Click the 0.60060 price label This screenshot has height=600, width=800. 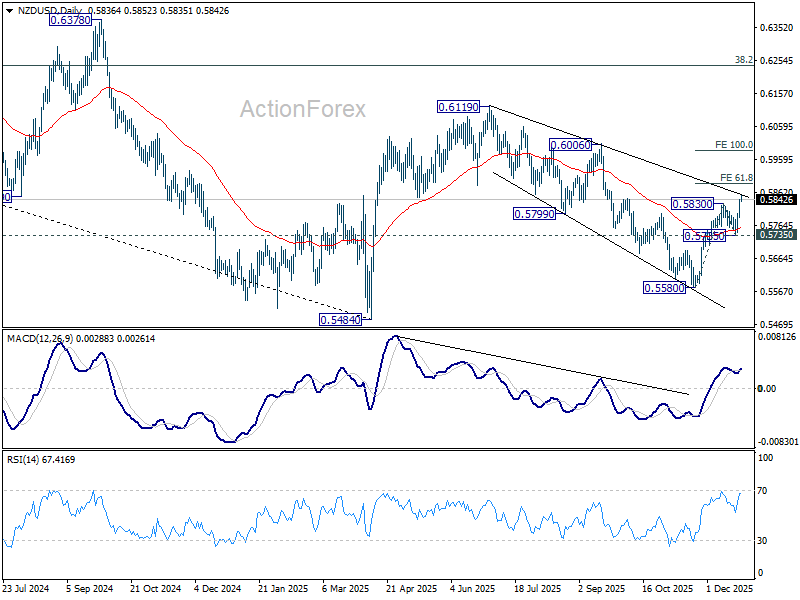pyautogui.click(x=570, y=145)
